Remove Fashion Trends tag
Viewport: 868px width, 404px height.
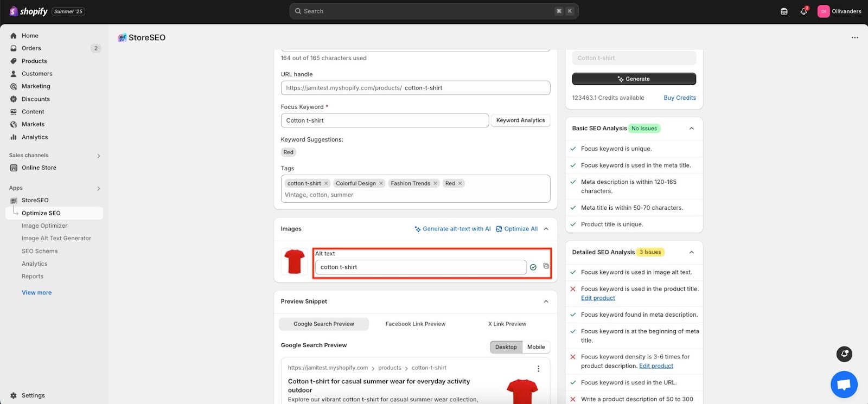[x=435, y=183]
